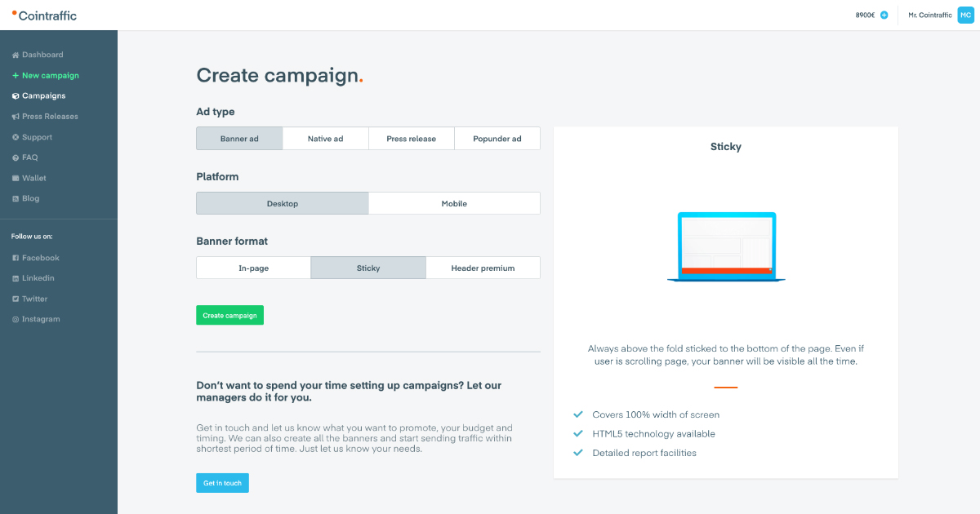Viewport: 980px width, 514px height.
Task: Open Press Releases from the sidebar
Action: pos(47,116)
